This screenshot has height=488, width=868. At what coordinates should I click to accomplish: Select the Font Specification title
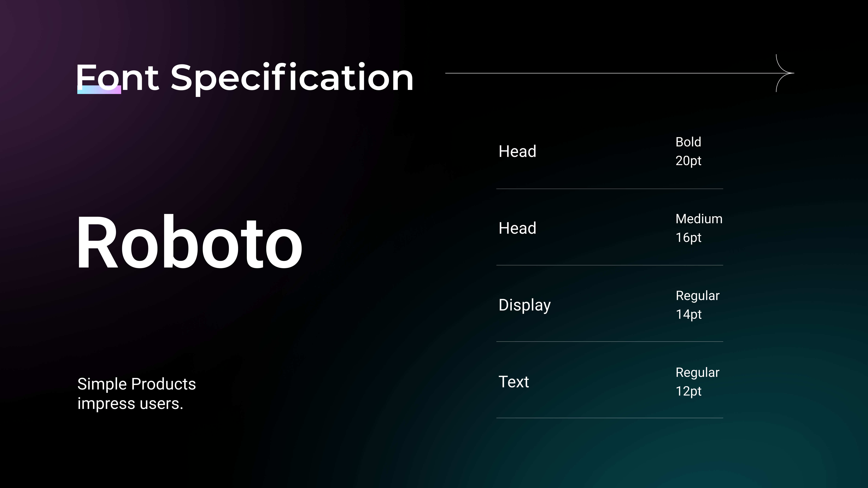coord(245,78)
